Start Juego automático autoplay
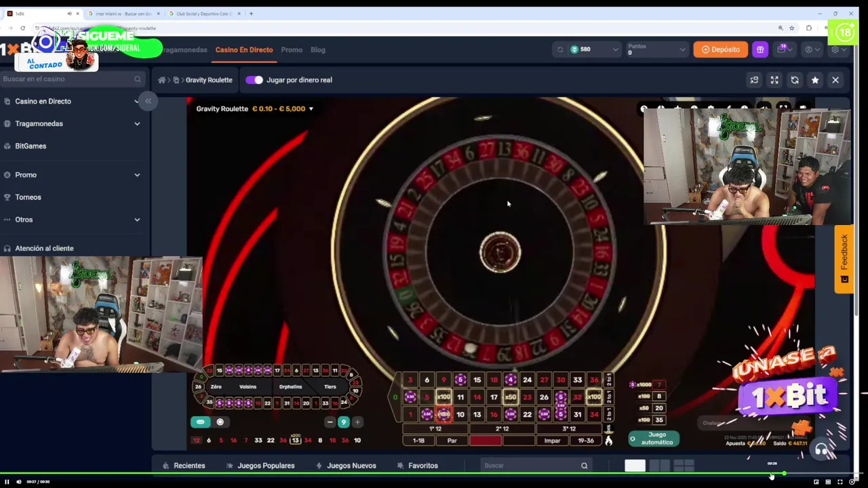This screenshot has width=868, height=488. [x=653, y=439]
